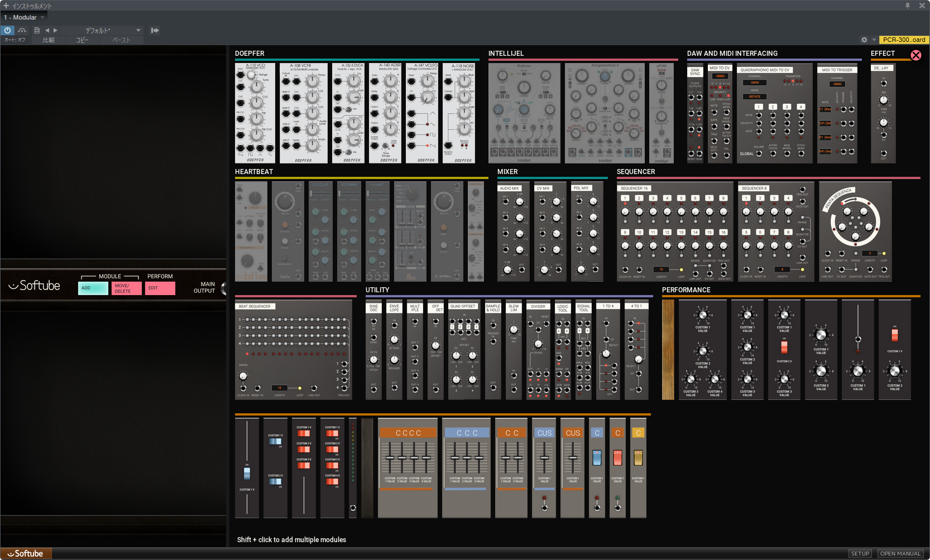Toggle the plugin power bypass button
Image resolution: width=930 pixels, height=560 pixels.
pyautogui.click(x=8, y=30)
